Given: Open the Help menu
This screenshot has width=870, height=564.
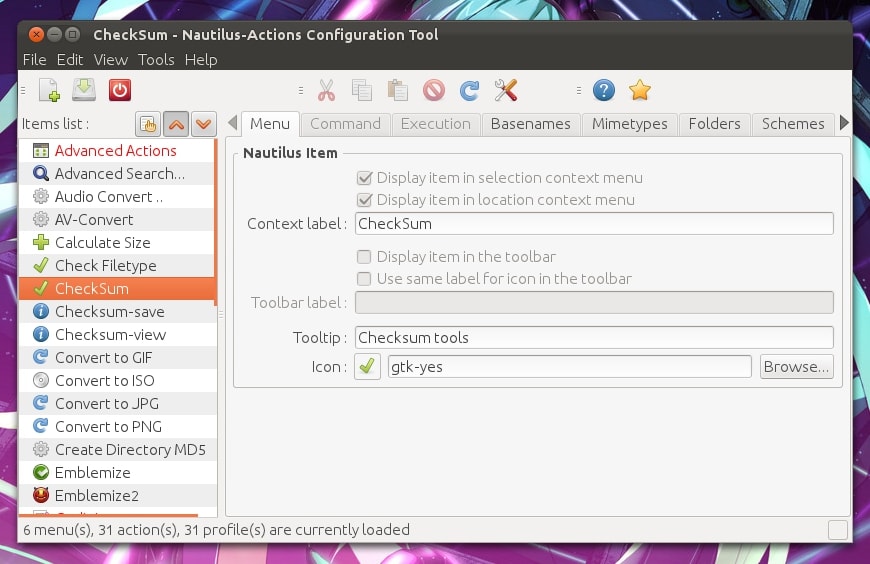Looking at the screenshot, I should point(201,60).
